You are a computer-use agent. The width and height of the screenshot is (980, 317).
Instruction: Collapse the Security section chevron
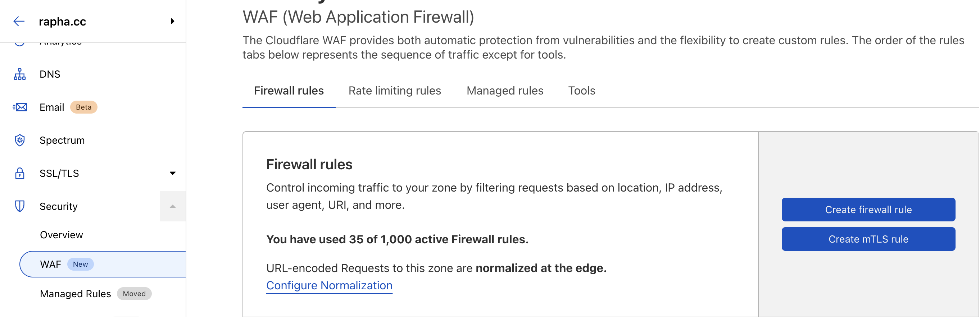(x=172, y=206)
